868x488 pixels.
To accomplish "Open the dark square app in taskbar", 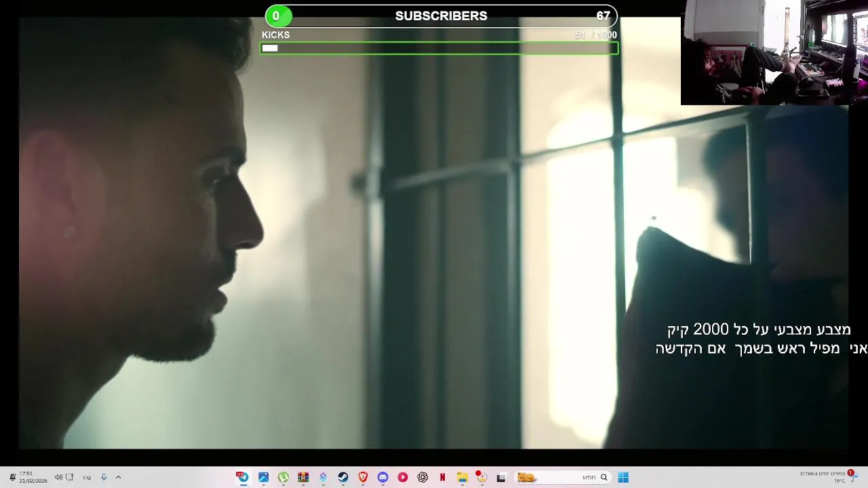I will (501, 477).
